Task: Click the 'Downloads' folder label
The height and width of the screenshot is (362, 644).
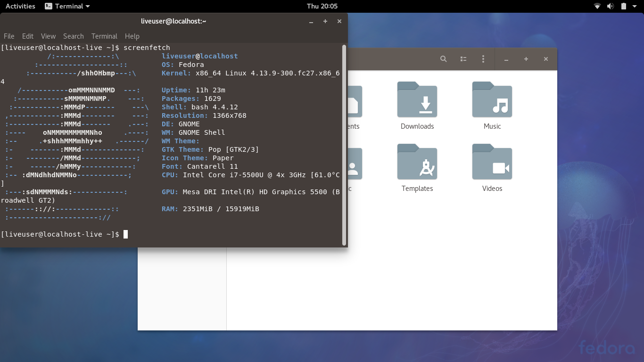Action: 417,126
